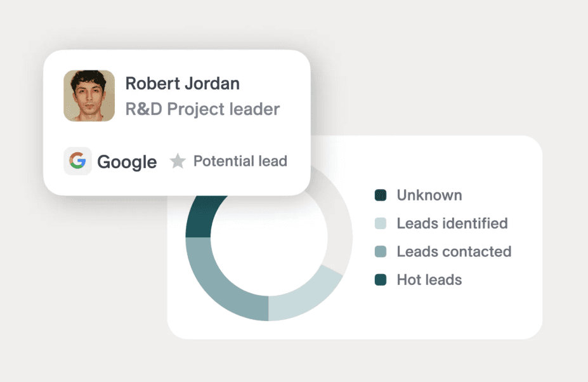Select the Hot leads legend text
This screenshot has width=588, height=382.
click(x=429, y=280)
